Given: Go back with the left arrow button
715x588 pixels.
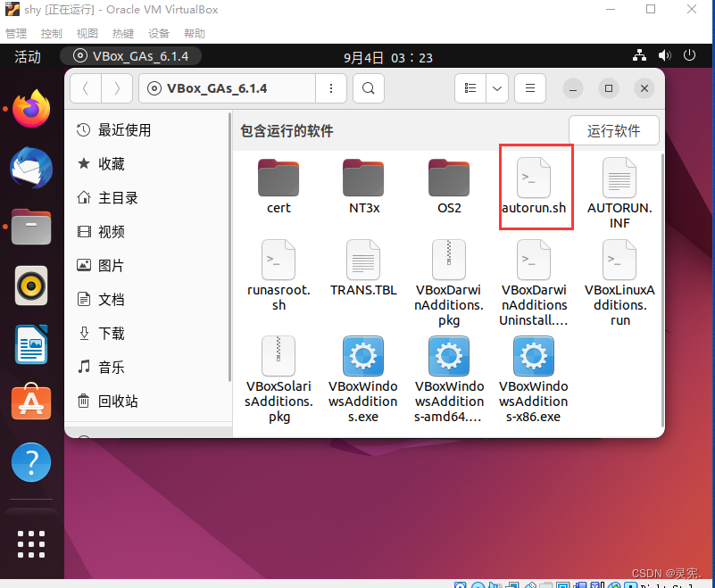Looking at the screenshot, I should (x=86, y=88).
